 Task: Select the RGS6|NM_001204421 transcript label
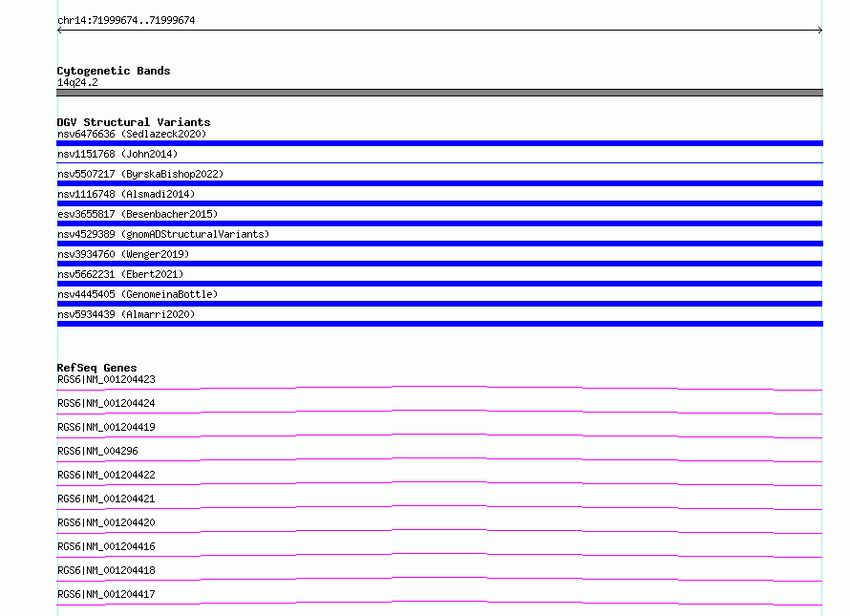pyautogui.click(x=106, y=499)
